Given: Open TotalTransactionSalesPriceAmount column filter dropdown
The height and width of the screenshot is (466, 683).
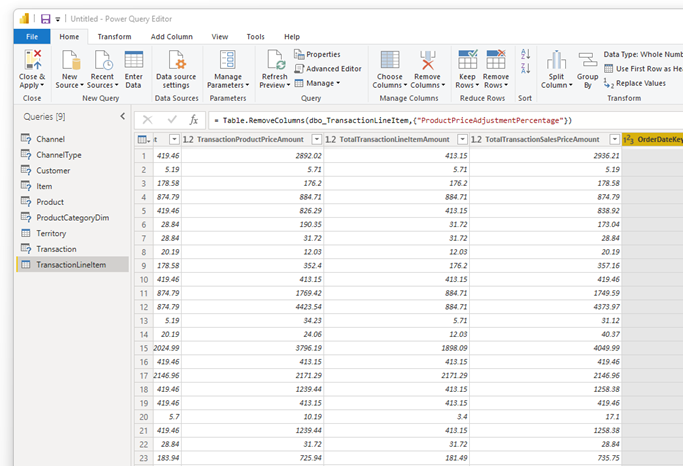Looking at the screenshot, I should [615, 139].
